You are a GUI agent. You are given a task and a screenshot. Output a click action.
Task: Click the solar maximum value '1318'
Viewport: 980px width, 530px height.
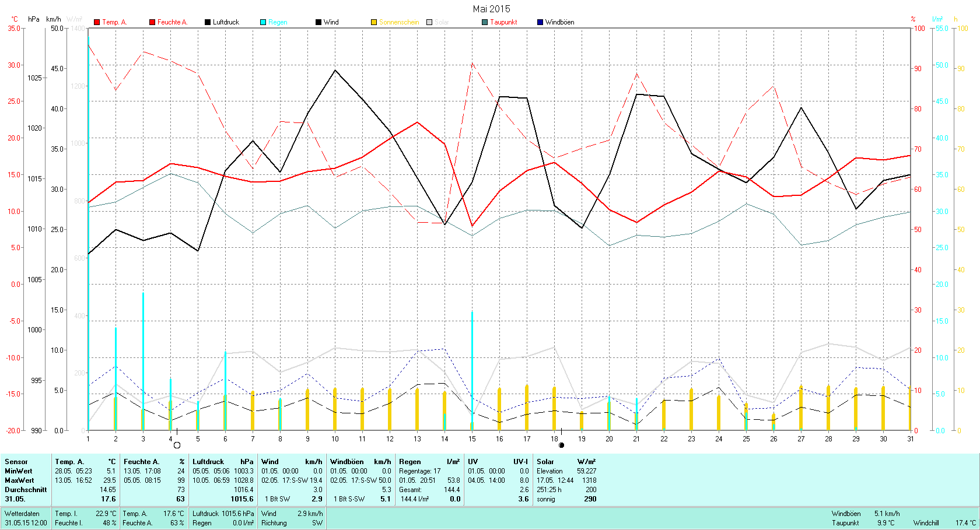click(x=589, y=480)
